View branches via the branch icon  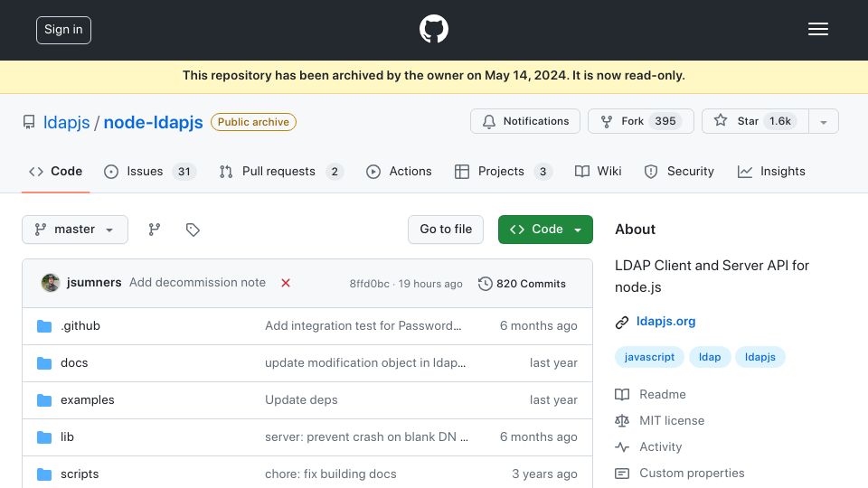click(x=155, y=229)
